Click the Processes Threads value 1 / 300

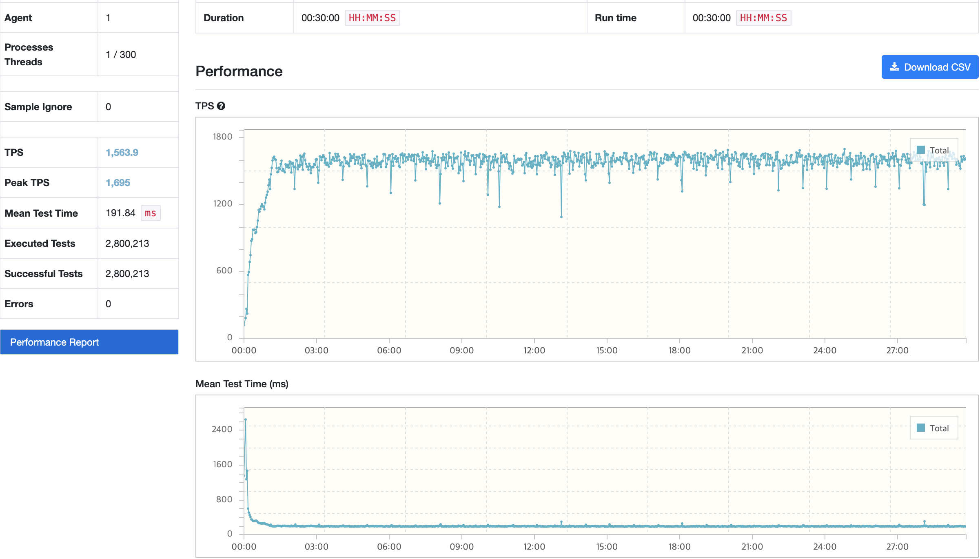coord(121,55)
